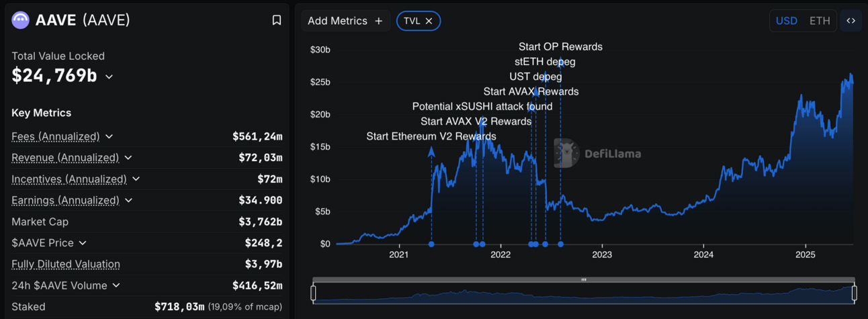
Task: Click the $416,52m volume value
Action: (257, 285)
